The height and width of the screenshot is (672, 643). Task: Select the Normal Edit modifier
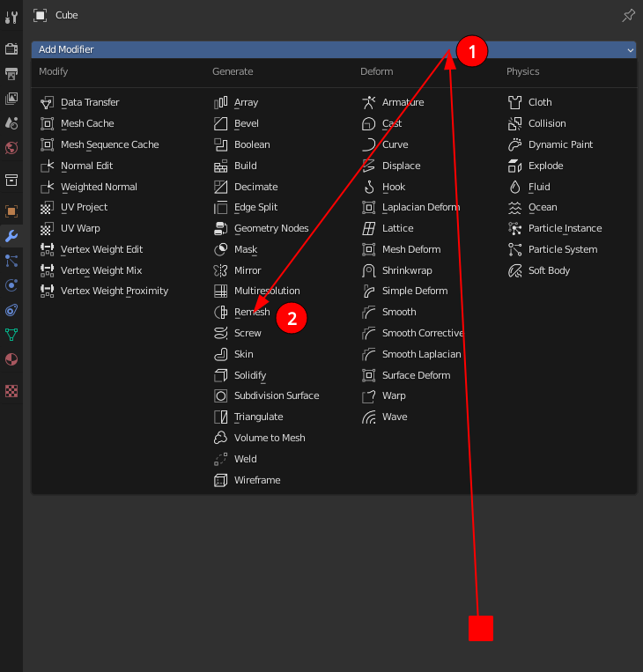[77, 166]
